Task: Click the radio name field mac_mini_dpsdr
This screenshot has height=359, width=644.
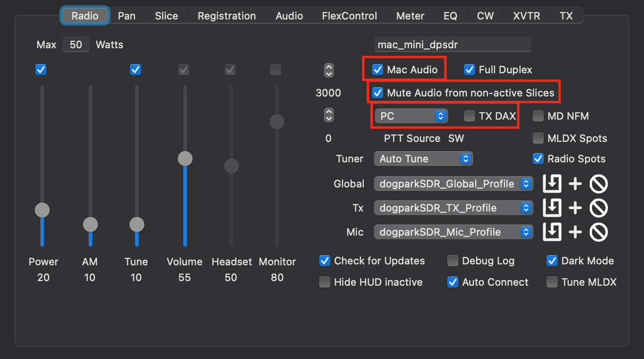Action: 452,45
